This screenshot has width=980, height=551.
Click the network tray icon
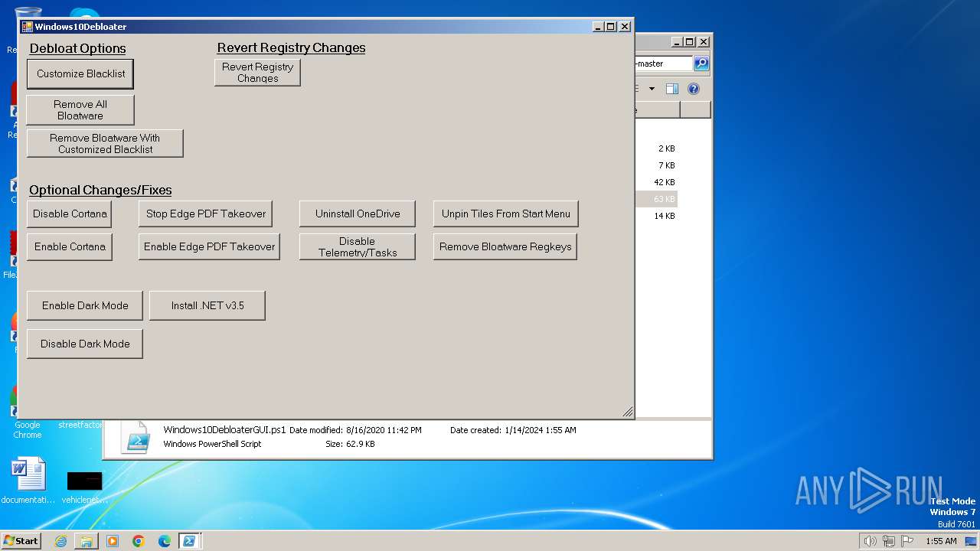(889, 541)
